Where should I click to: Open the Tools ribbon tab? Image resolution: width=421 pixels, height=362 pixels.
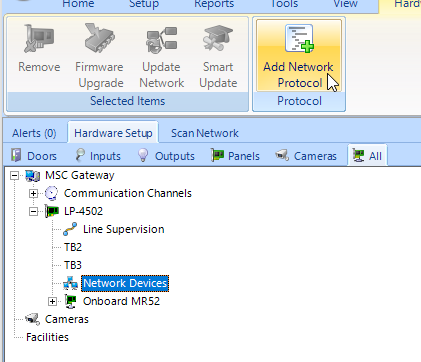pyautogui.click(x=284, y=4)
